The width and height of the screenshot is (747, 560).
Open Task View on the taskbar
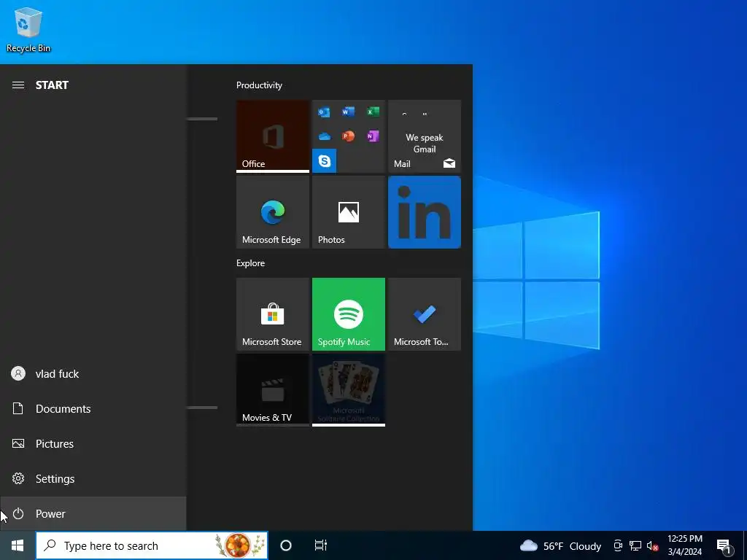tap(321, 545)
